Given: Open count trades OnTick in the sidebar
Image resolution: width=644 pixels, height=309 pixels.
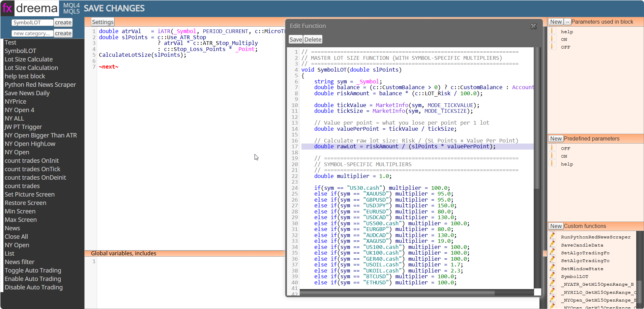Looking at the screenshot, I should click(x=32, y=169).
